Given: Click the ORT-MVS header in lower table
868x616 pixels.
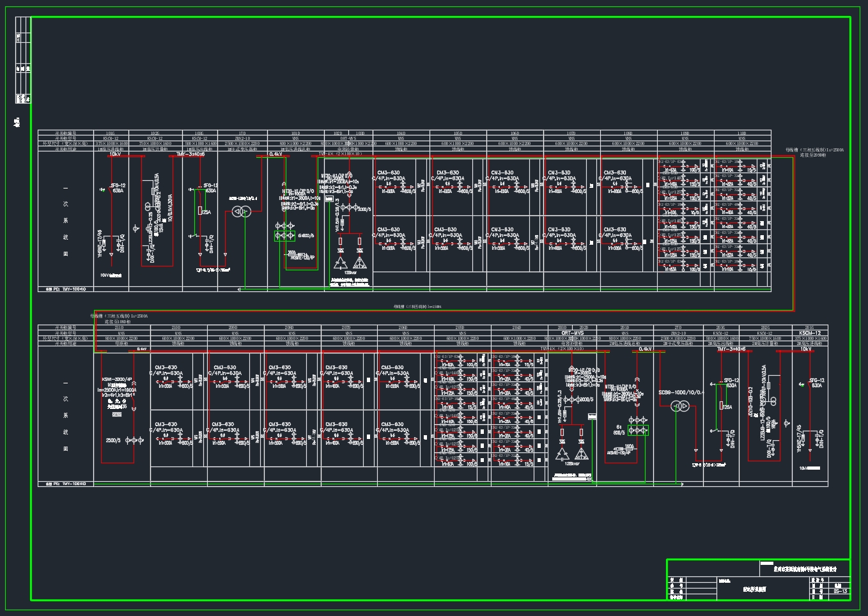Looking at the screenshot, I should point(572,333).
